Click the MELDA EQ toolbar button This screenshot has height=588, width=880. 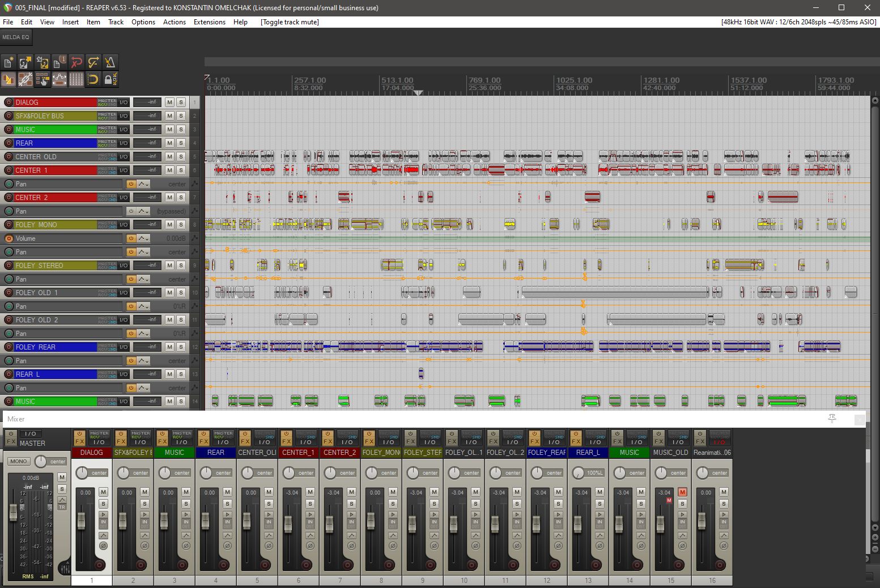click(x=16, y=37)
